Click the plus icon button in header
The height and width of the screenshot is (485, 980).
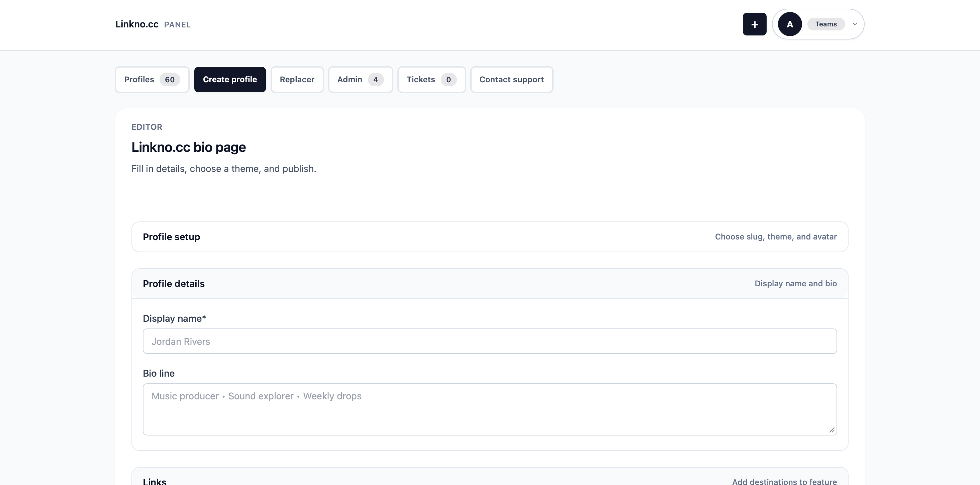tap(755, 24)
